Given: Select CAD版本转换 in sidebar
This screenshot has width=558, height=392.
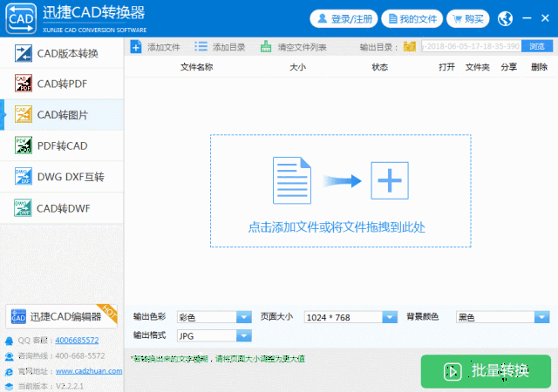Looking at the screenshot, I should pyautogui.click(x=62, y=53).
